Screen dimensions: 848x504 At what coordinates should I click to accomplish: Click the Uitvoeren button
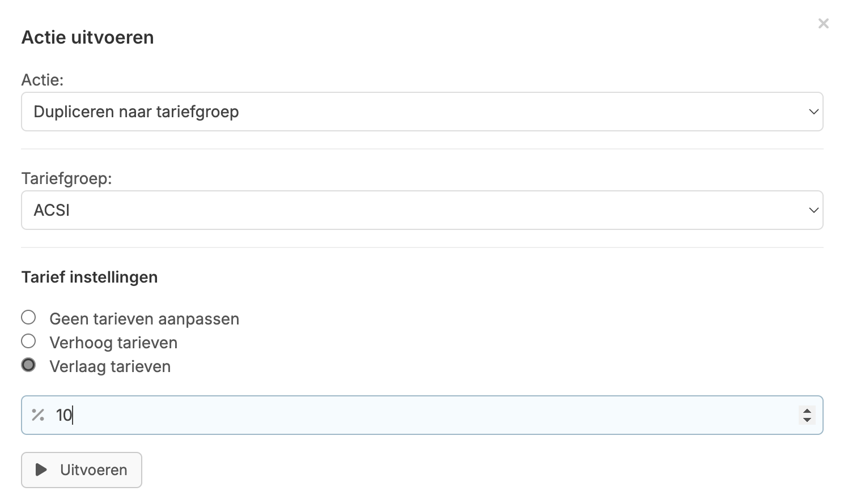click(82, 469)
